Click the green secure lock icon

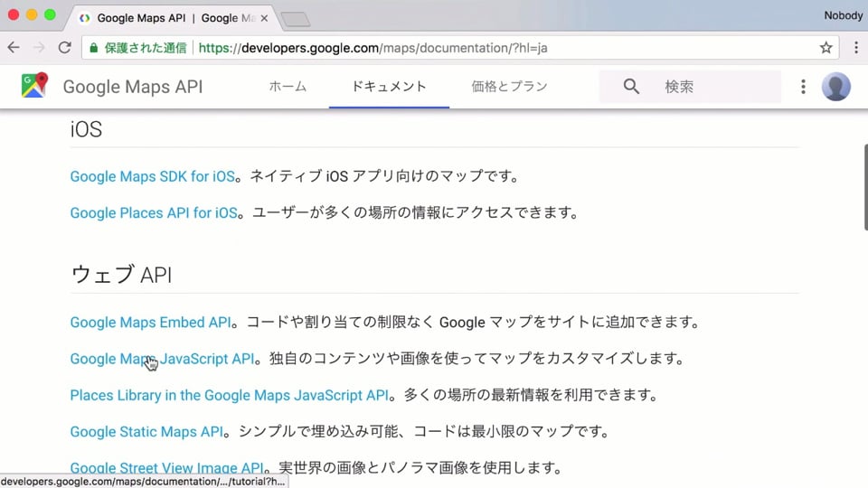pos(93,48)
